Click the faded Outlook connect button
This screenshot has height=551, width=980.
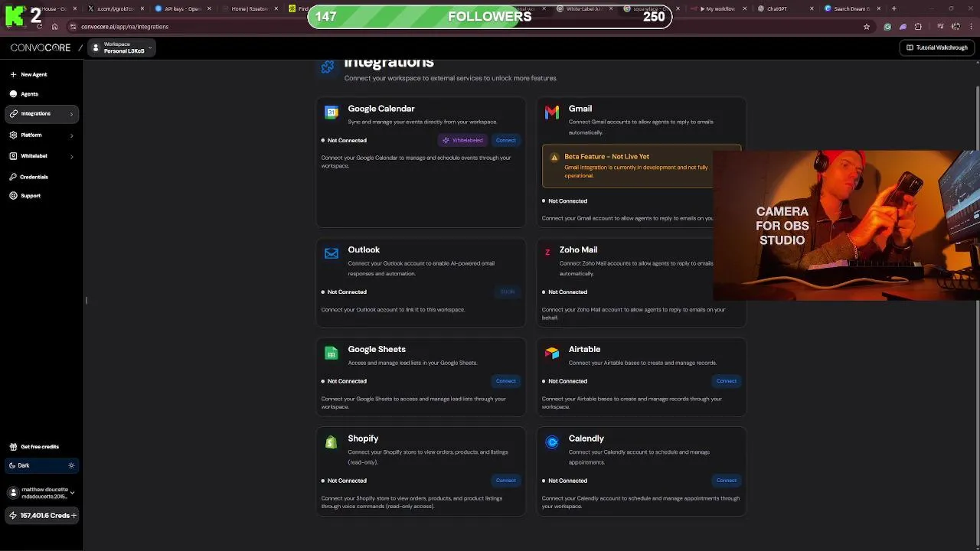coord(507,292)
